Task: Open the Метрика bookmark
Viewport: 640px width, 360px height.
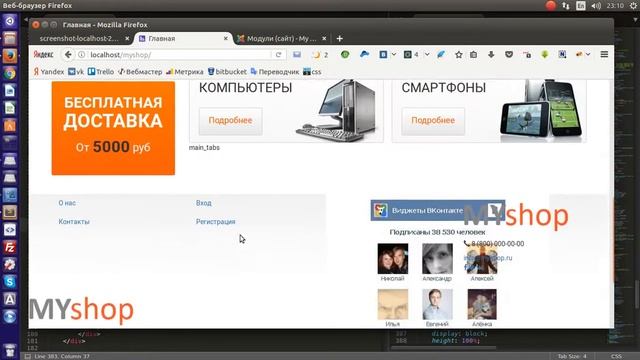Action: (x=185, y=72)
